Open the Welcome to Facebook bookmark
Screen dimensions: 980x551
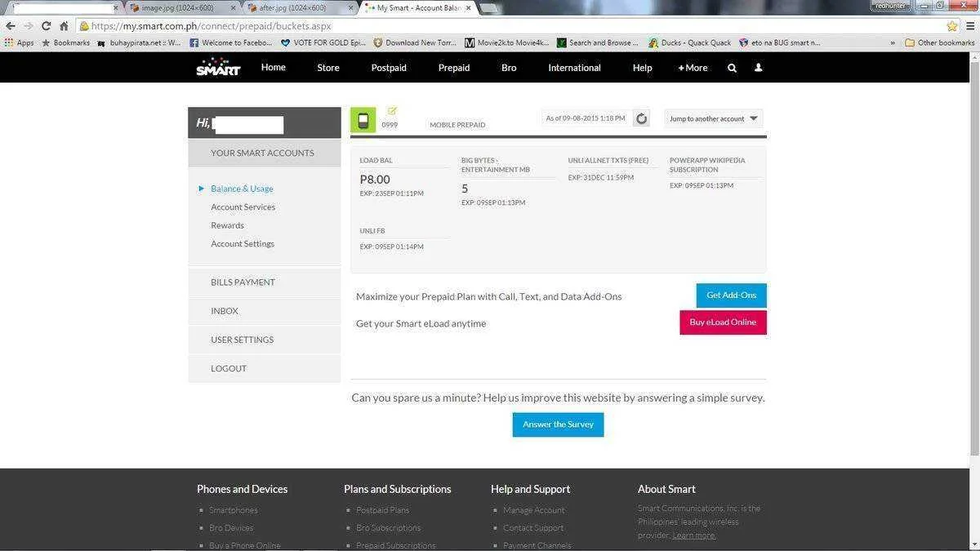click(x=230, y=42)
